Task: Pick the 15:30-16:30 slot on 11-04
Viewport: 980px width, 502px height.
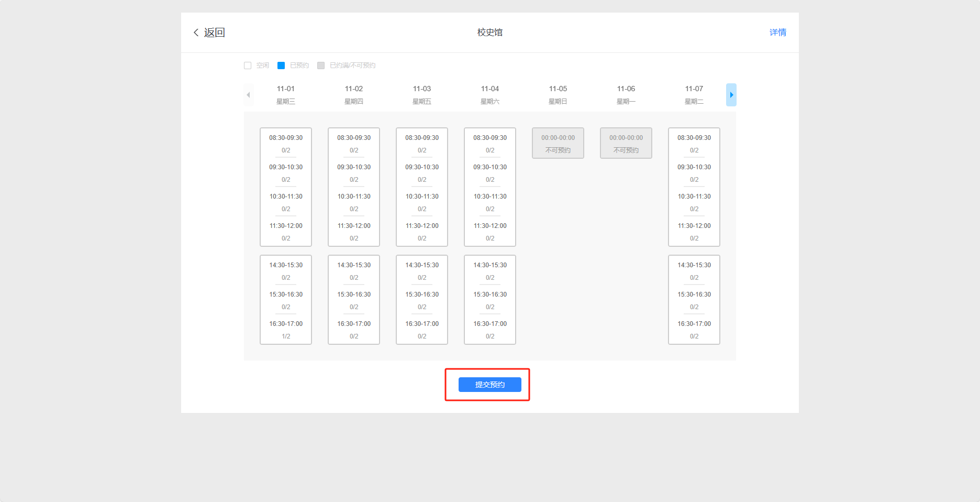Action: click(490, 300)
